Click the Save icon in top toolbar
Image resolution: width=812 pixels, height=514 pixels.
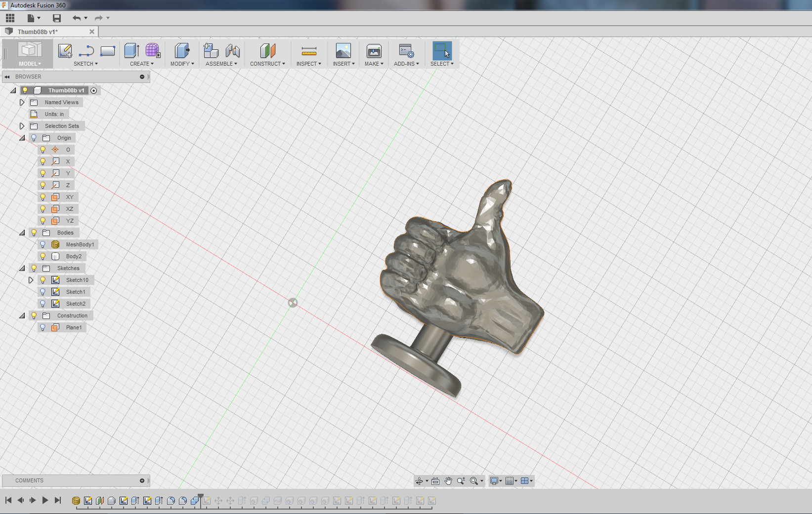click(x=57, y=18)
